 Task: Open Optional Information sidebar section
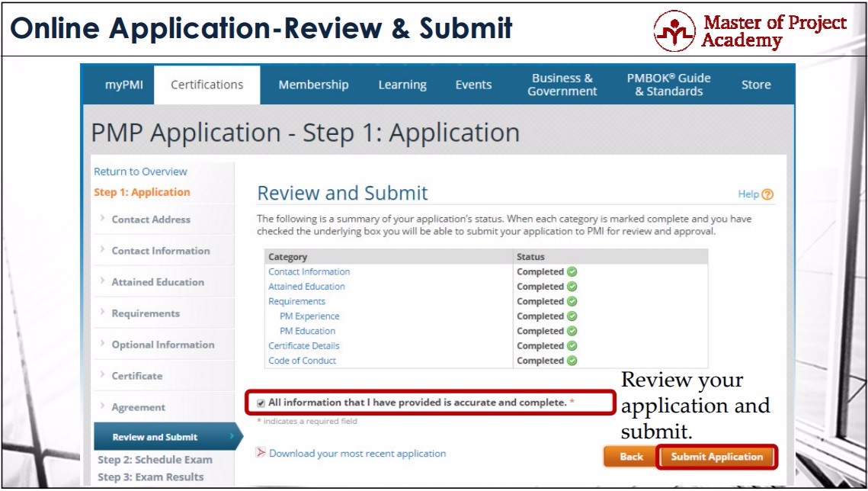click(163, 345)
